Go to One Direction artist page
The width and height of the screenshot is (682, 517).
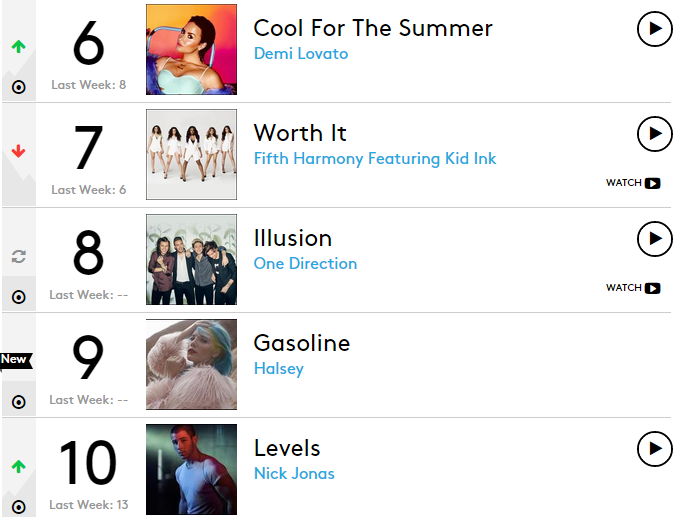305,264
